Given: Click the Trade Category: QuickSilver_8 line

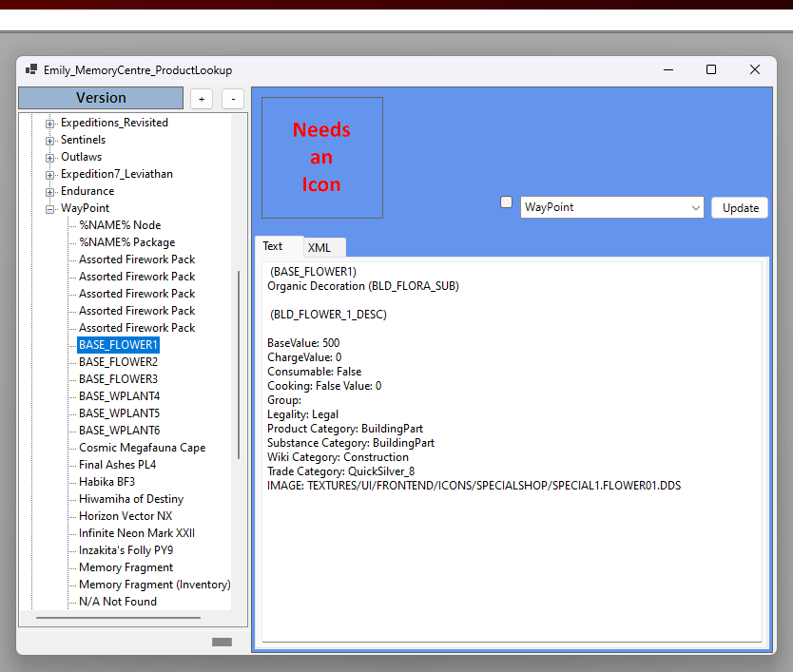Looking at the screenshot, I should click(x=340, y=471).
